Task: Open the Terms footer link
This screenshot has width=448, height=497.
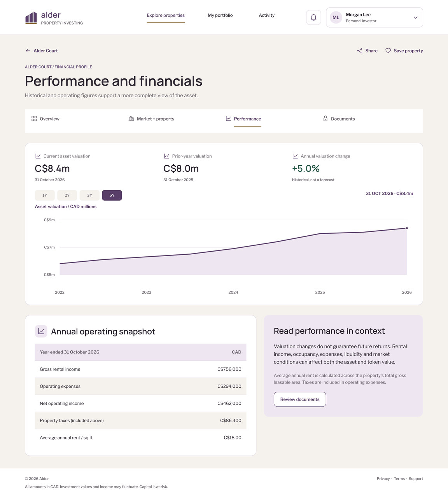Action: click(399, 479)
